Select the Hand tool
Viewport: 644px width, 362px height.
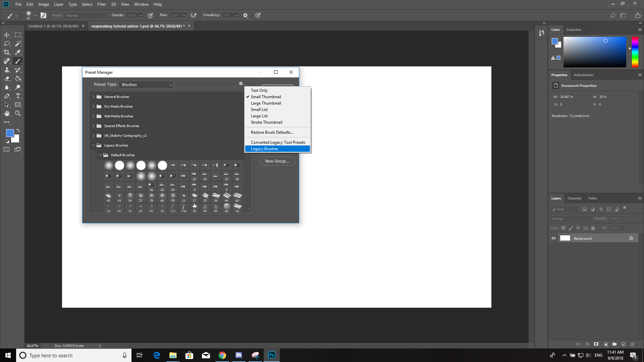7,114
